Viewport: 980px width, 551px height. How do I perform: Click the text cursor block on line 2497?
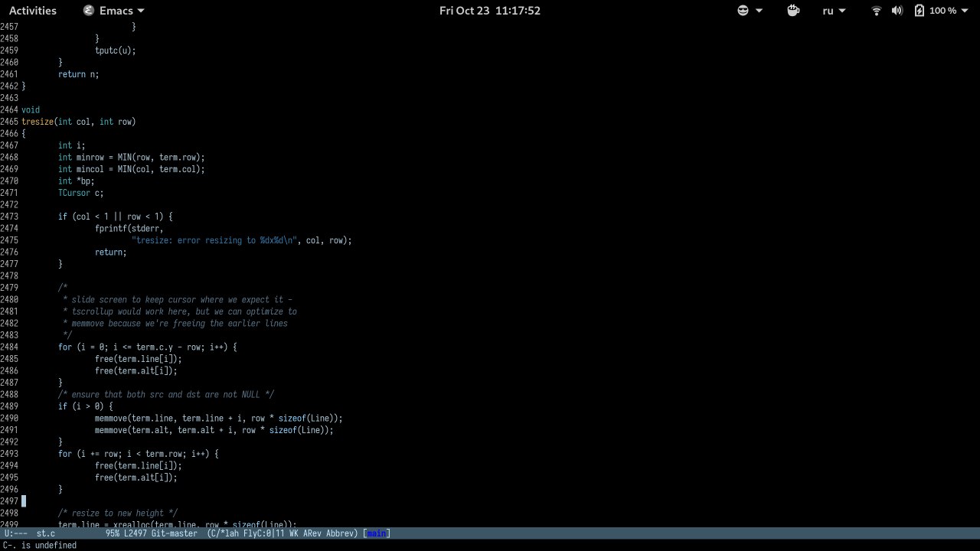pyautogui.click(x=24, y=501)
